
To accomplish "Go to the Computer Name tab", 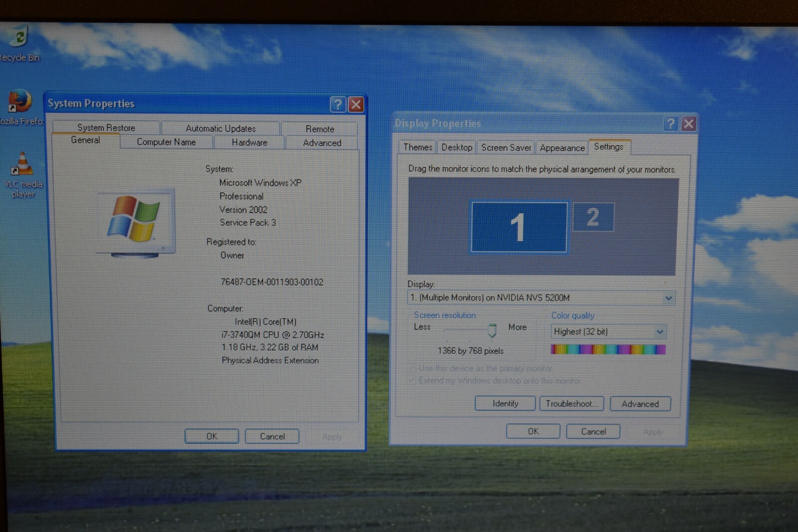I will coord(167,142).
